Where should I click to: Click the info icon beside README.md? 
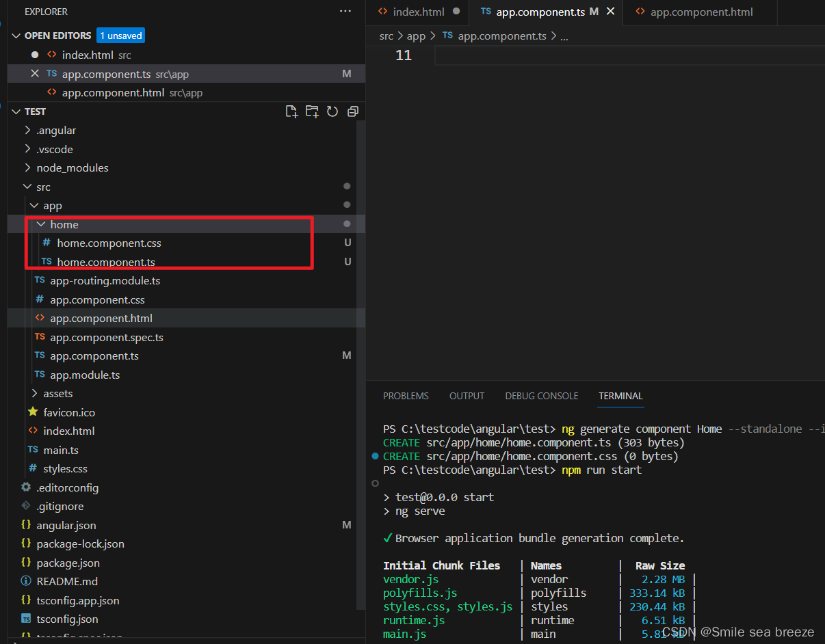coord(26,582)
